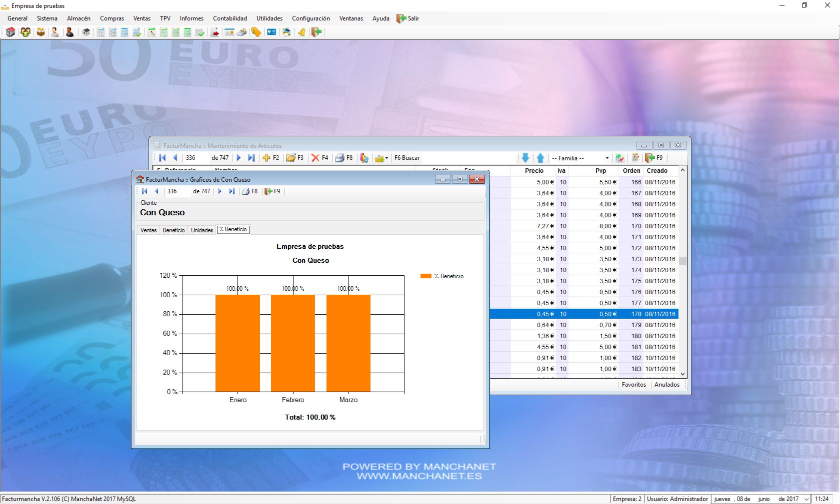This screenshot has width=840, height=504.
Task: Click the add new article F2 icon
Action: (x=266, y=158)
